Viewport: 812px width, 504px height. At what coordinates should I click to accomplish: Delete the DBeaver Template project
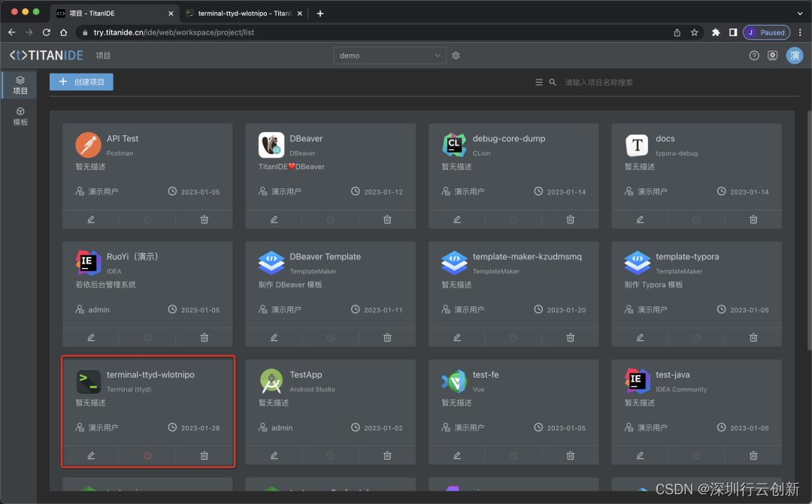(387, 337)
